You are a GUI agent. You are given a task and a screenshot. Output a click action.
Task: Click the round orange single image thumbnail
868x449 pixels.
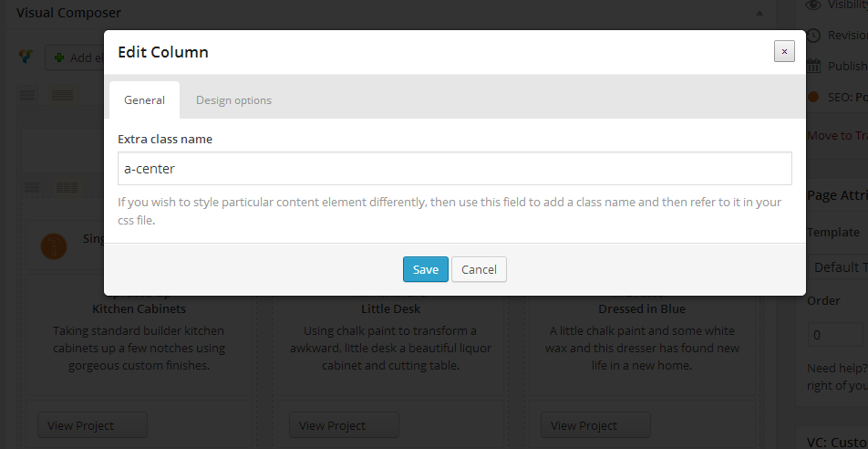click(55, 246)
